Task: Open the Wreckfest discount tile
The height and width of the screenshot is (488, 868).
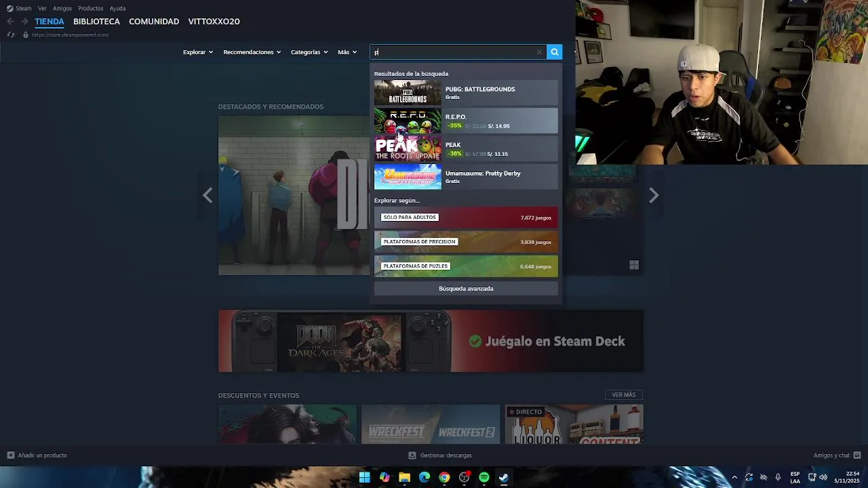Action: [431, 424]
